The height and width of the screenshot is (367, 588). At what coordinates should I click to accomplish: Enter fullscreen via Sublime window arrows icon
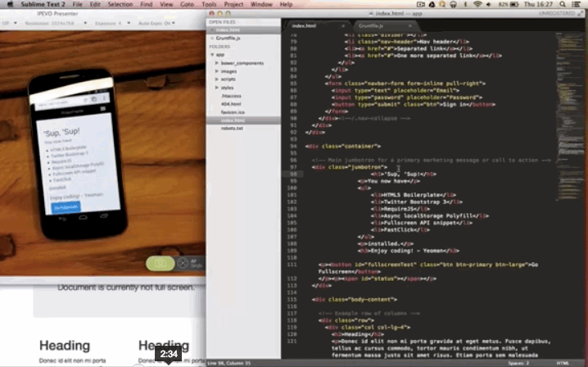581,13
